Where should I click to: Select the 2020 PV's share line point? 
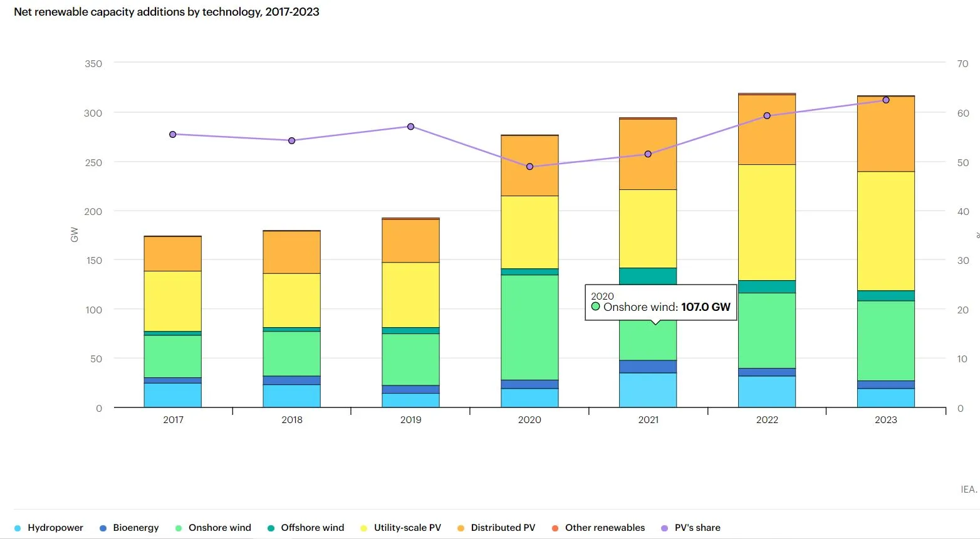[x=529, y=167]
